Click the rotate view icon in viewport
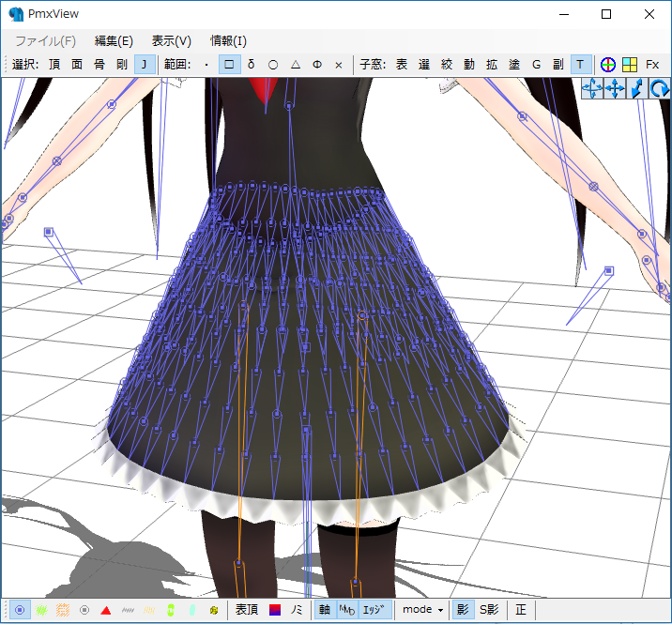The height and width of the screenshot is (624, 672). (660, 89)
